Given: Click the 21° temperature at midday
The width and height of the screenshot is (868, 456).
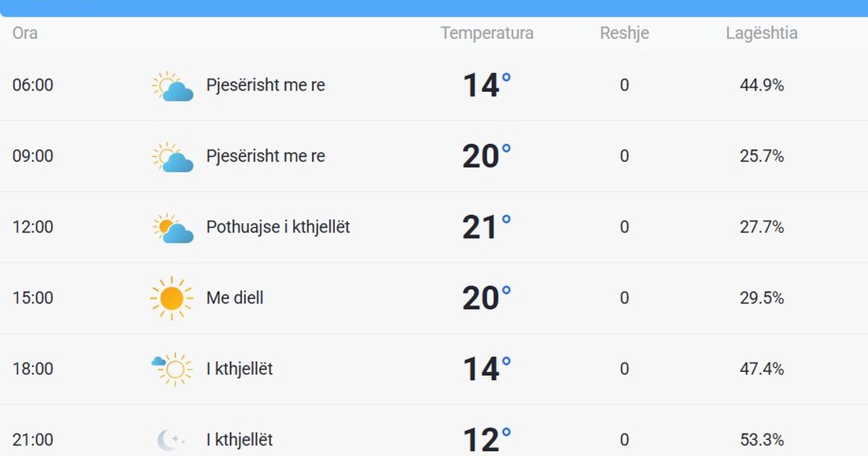Looking at the screenshot, I should click(483, 227).
